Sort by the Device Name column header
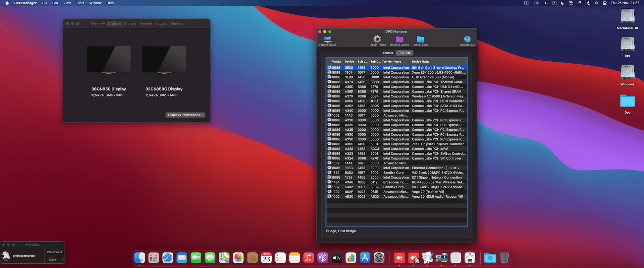 421,62
